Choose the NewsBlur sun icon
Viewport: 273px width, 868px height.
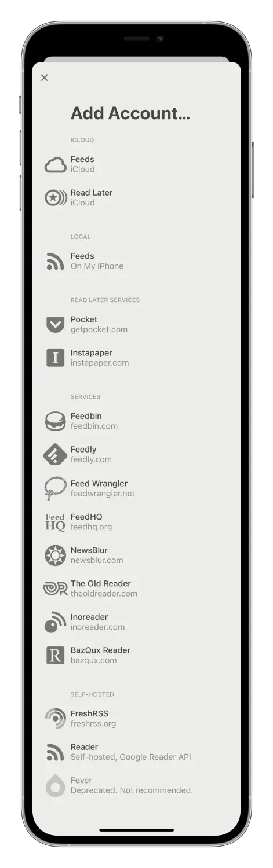(56, 556)
